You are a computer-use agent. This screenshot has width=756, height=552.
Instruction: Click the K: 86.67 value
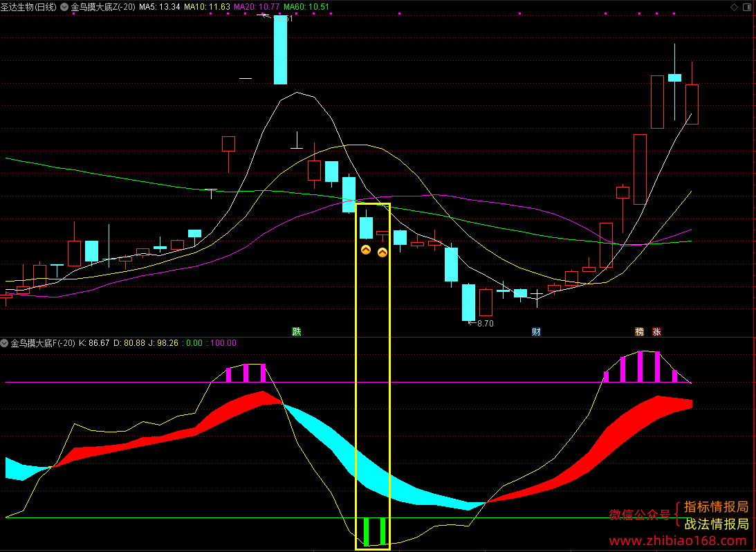click(x=95, y=343)
